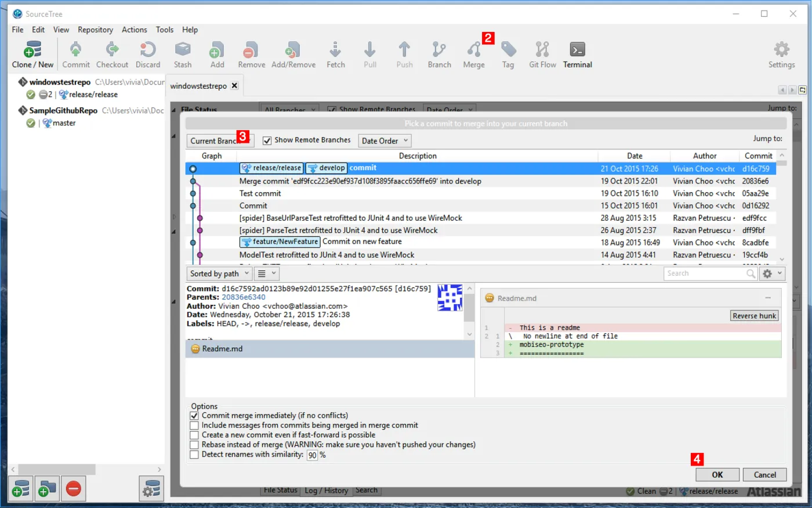Open the Help menu
Image resolution: width=812 pixels, height=508 pixels.
[x=190, y=30]
